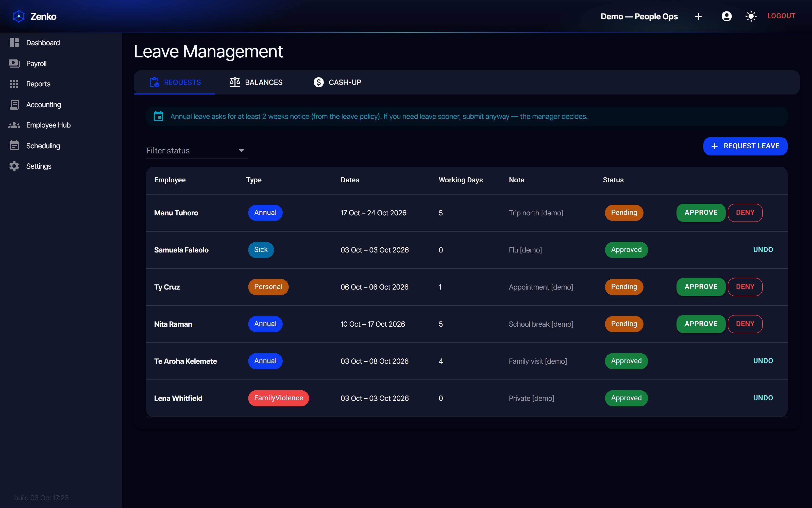Screen dimensions: 812x508
Task: Click the Dashboard sidebar icon
Action: [14, 43]
